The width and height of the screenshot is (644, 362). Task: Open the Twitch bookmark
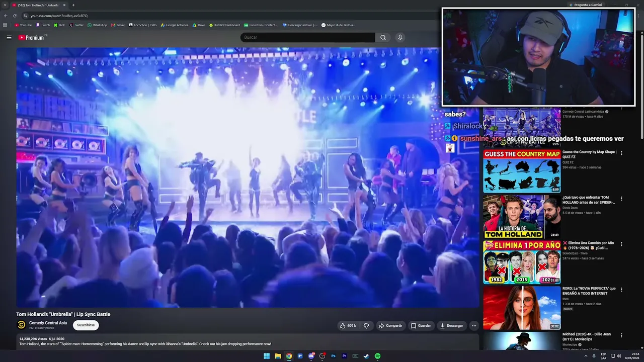click(43, 25)
